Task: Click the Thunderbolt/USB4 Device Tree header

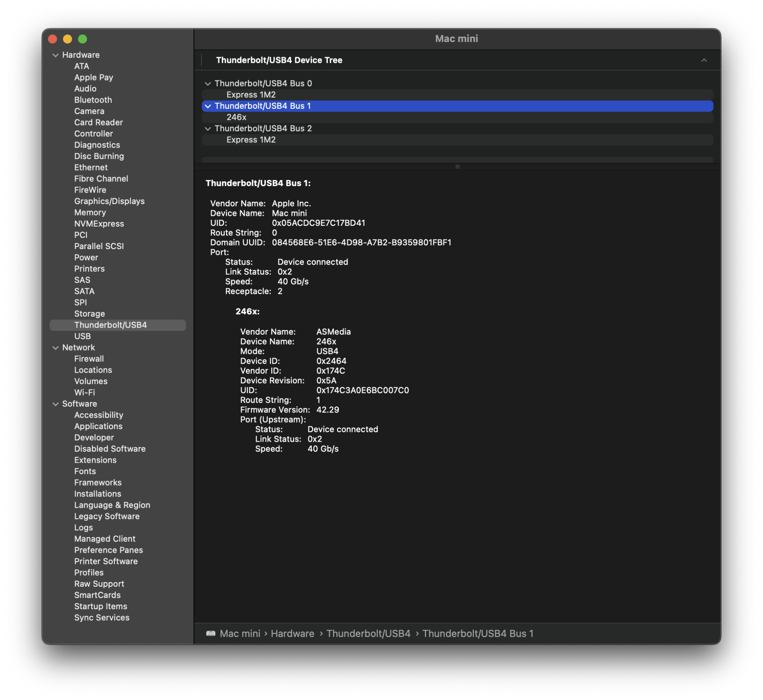Action: coord(279,60)
